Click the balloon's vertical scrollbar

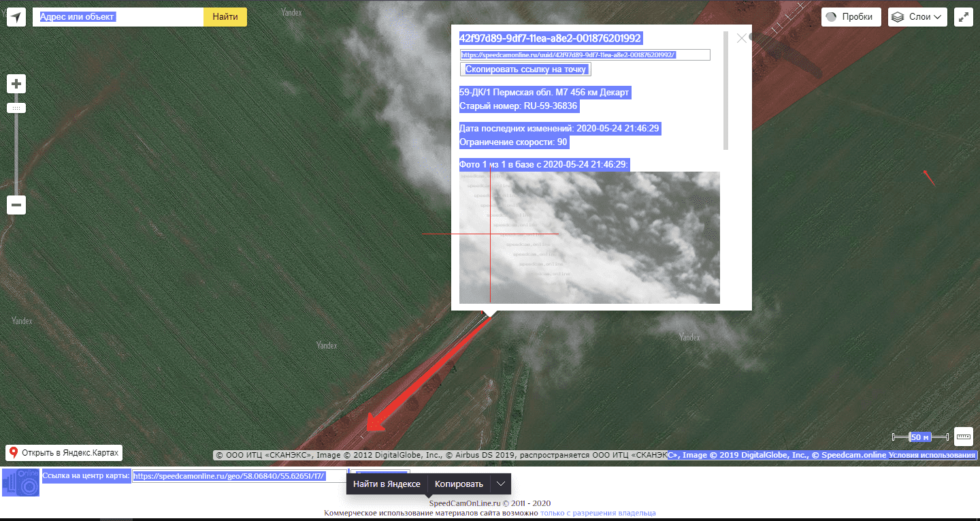point(725,90)
